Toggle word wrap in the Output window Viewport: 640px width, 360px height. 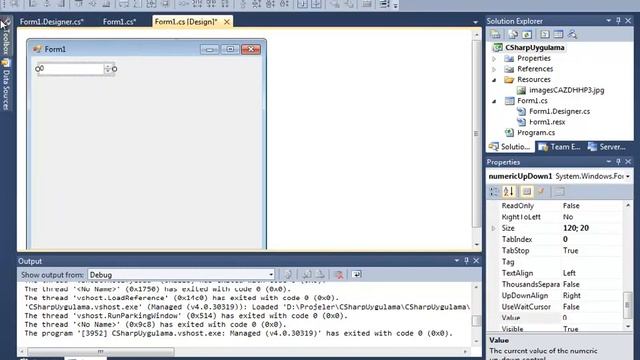click(x=357, y=274)
